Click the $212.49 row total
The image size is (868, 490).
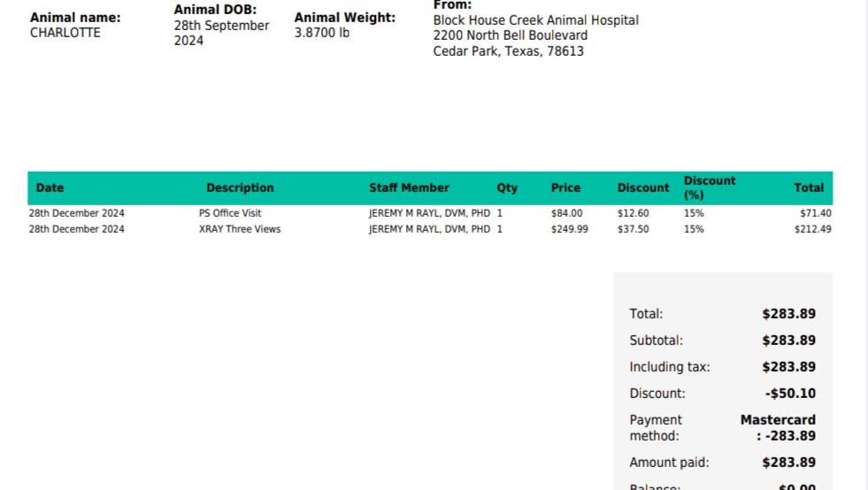coord(812,229)
